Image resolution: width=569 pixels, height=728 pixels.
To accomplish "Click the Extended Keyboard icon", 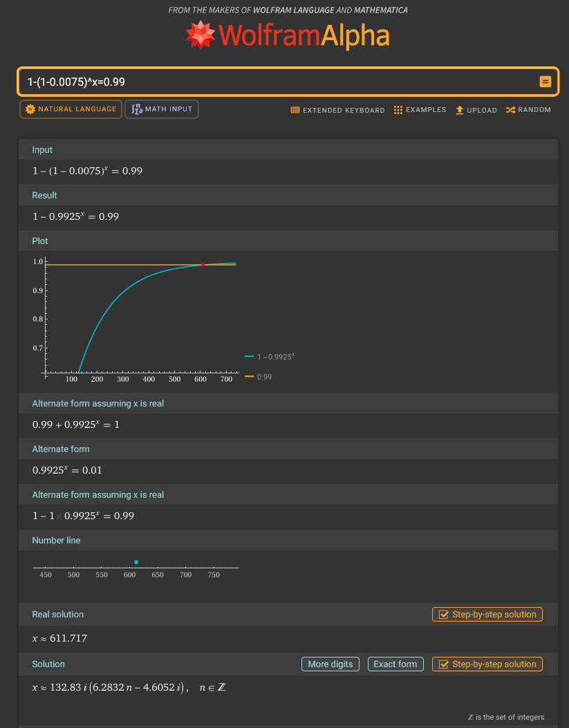I will (295, 110).
